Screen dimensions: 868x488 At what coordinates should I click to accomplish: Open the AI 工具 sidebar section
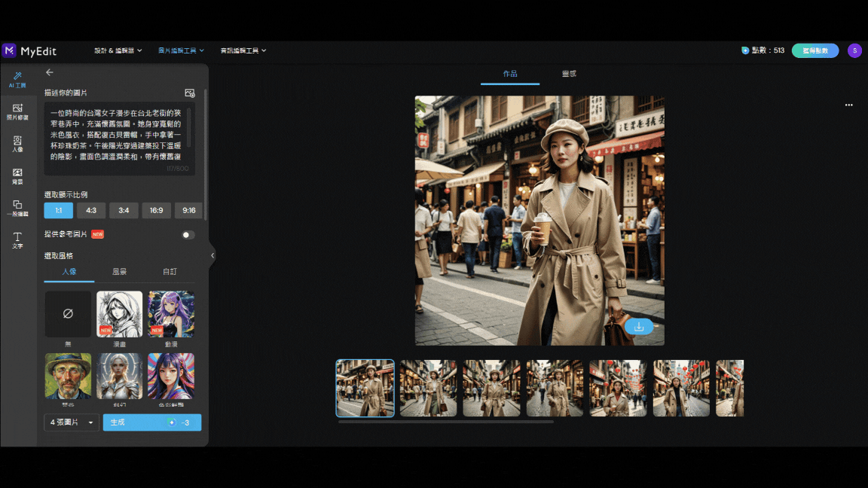point(17,80)
